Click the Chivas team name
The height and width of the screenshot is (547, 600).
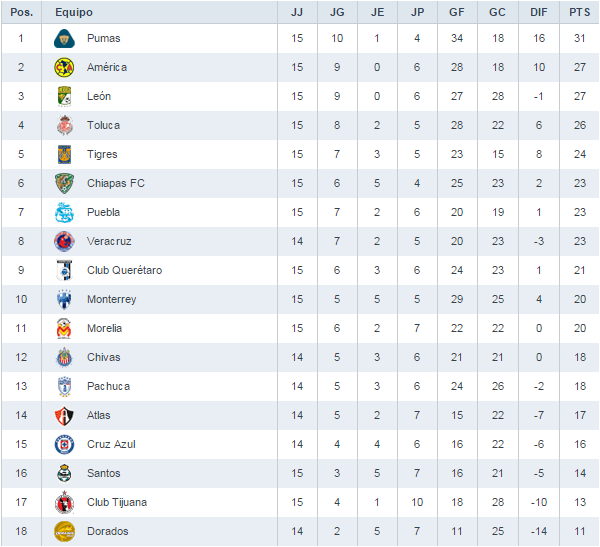103,357
